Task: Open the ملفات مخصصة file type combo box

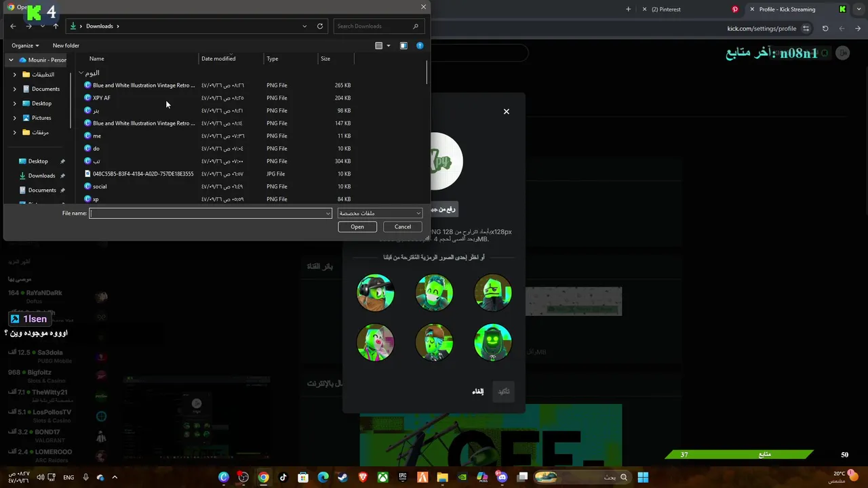Action: (x=380, y=213)
